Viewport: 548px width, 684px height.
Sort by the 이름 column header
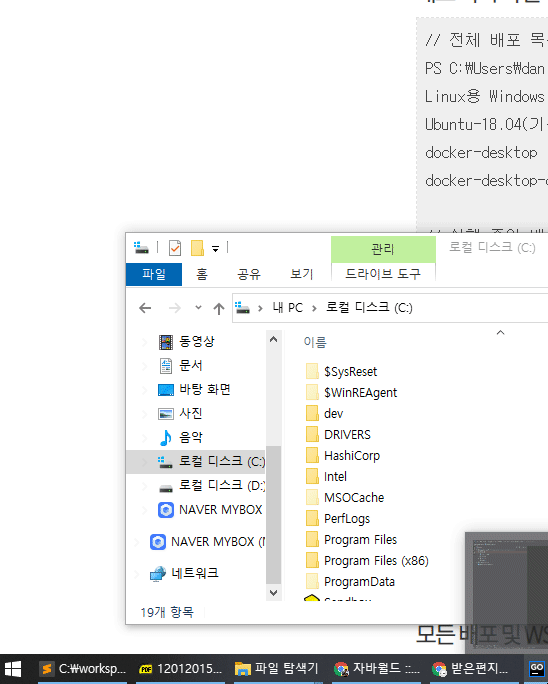[x=315, y=342]
